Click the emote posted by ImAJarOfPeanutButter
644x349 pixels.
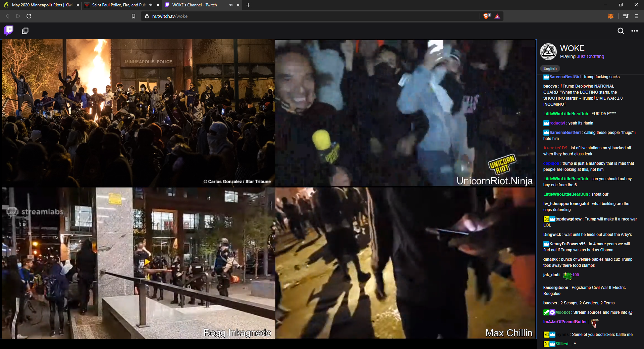coord(595,323)
